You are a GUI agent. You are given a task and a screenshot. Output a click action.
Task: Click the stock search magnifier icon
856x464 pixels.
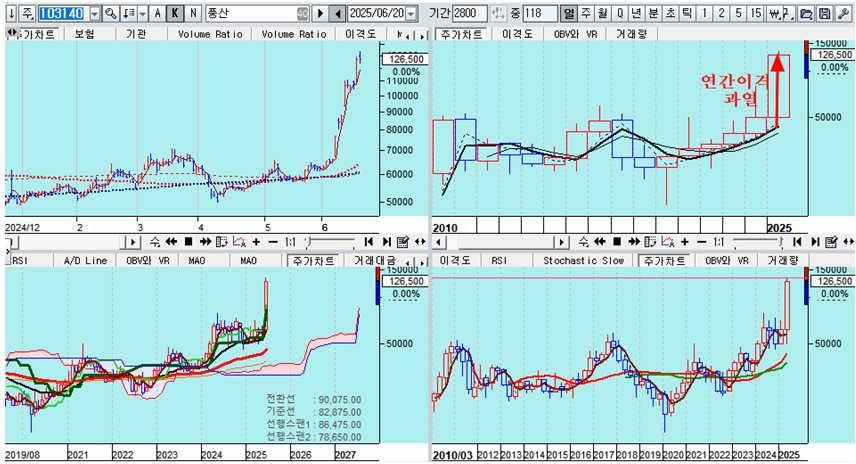click(110, 14)
